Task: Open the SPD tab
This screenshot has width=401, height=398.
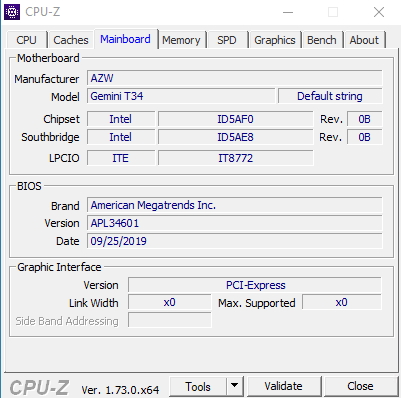Action: 227,40
